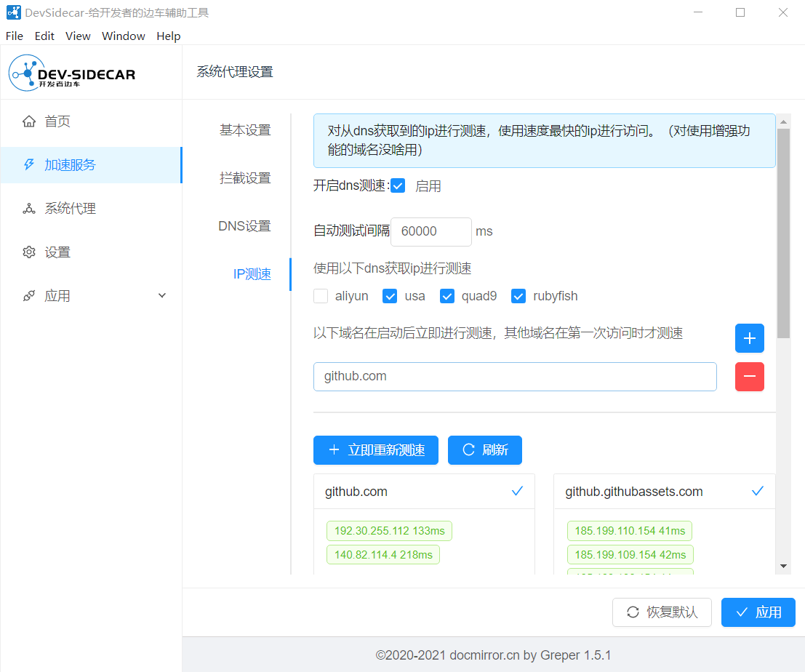Uncheck the rubyfish DNS checkbox
The image size is (805, 672).
click(x=518, y=296)
